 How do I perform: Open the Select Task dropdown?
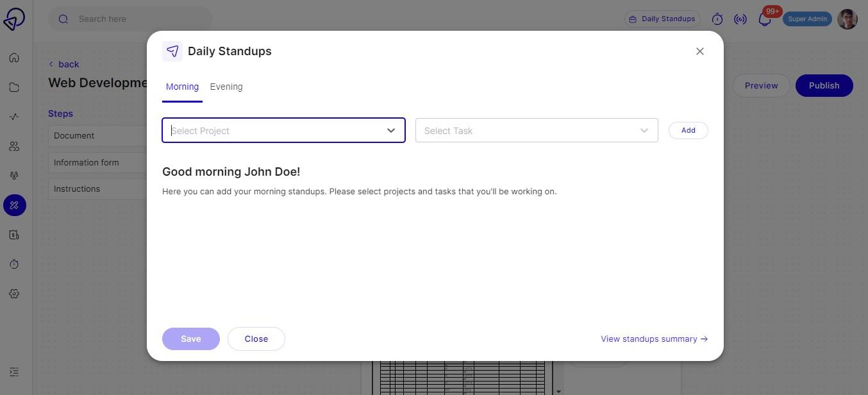[536, 130]
